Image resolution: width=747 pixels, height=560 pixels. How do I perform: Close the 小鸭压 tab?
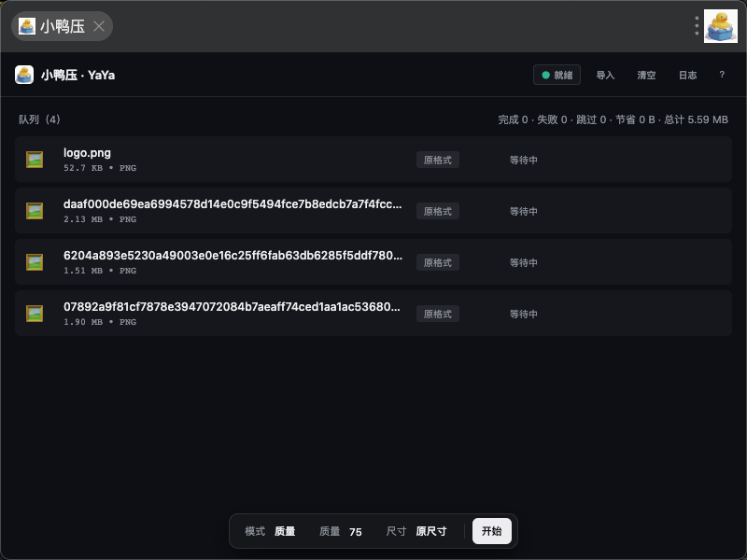coord(99,26)
